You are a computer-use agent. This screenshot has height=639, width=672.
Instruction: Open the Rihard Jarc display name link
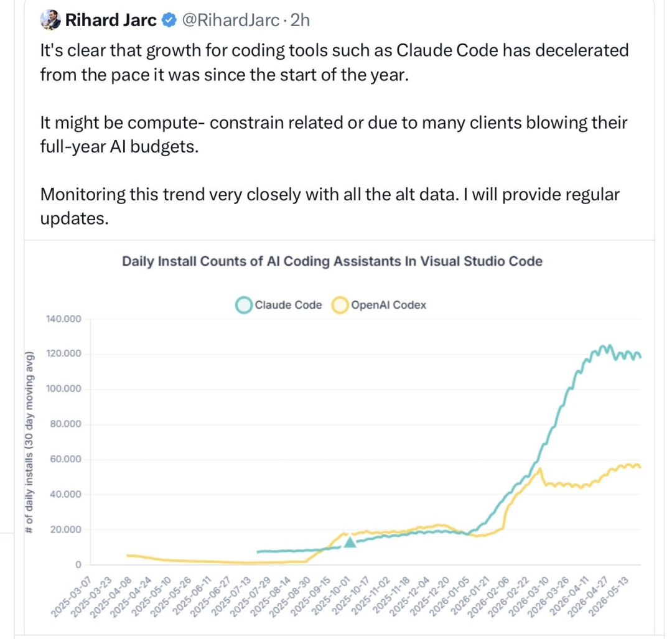click(x=111, y=20)
